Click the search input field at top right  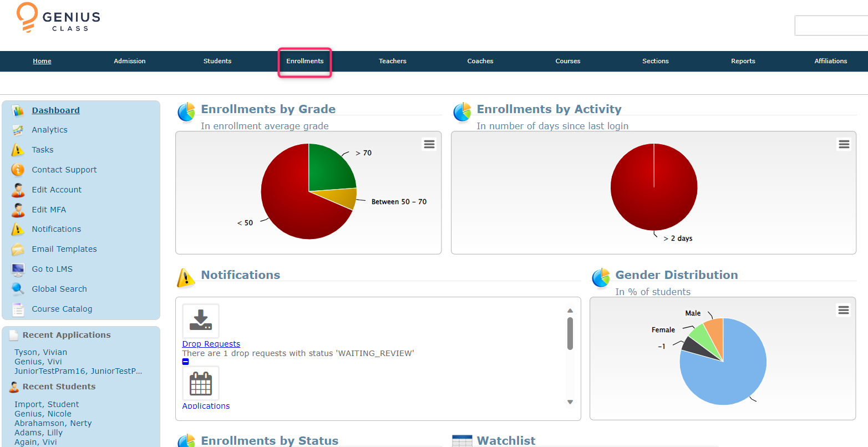(831, 26)
